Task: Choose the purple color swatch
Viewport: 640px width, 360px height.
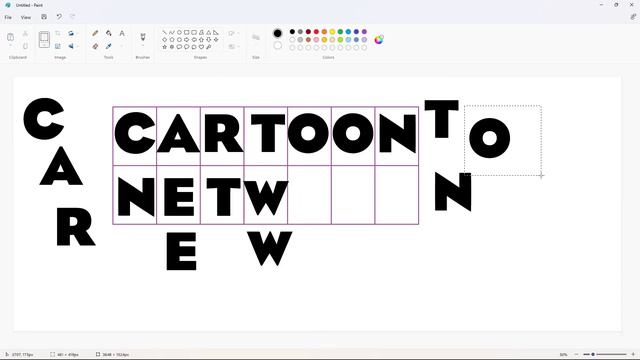Action: coord(364,31)
